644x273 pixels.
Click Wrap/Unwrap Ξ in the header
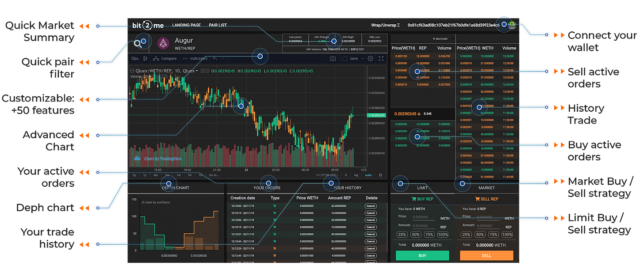[385, 25]
